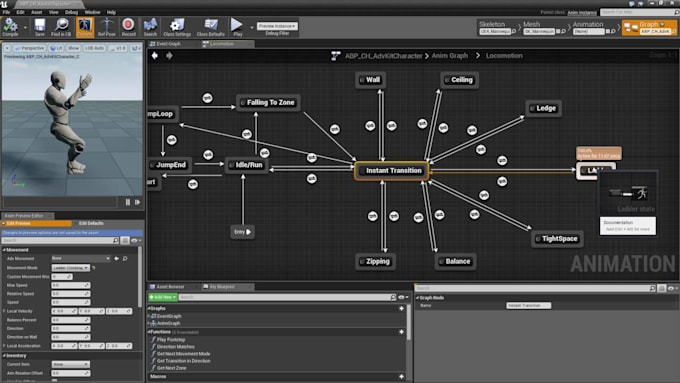Select the TightSpace state node

(557, 239)
